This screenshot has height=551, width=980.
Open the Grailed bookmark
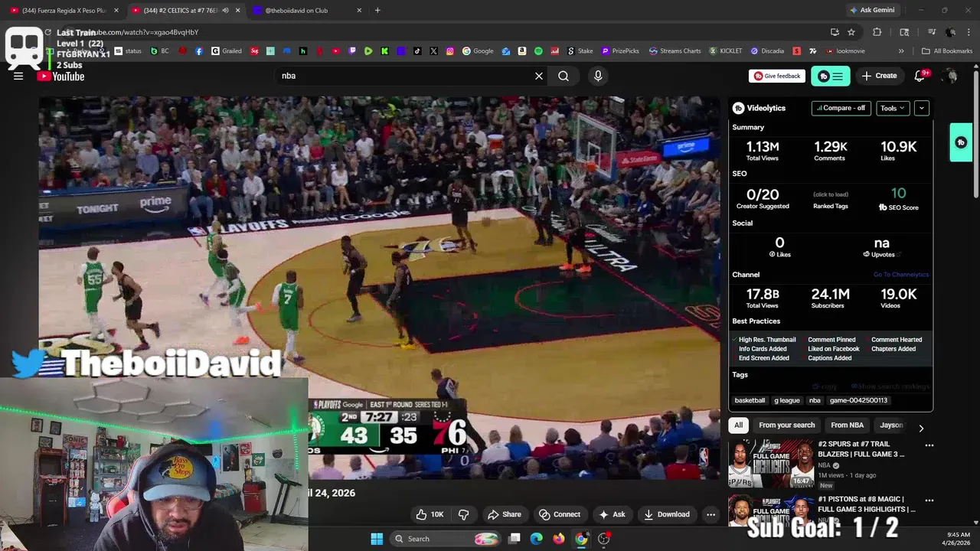(x=227, y=51)
